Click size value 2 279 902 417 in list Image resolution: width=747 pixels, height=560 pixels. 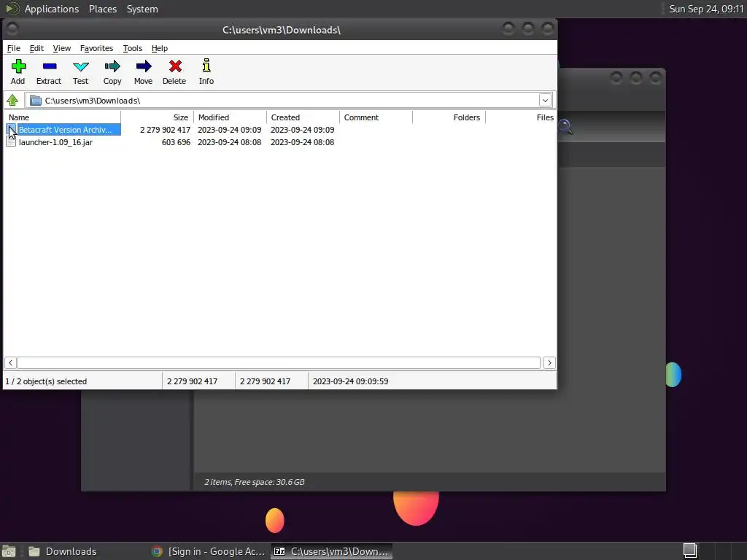[165, 130]
